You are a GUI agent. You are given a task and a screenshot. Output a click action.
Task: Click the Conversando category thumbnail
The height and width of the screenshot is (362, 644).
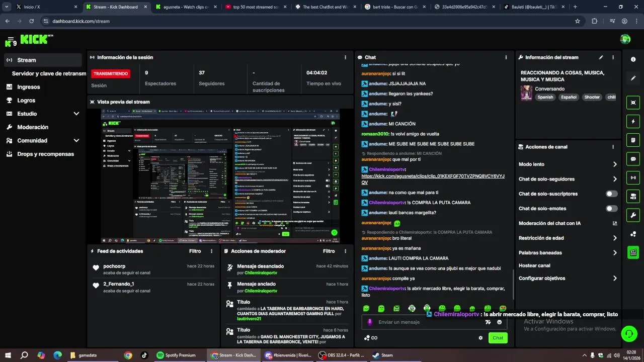pyautogui.click(x=526, y=93)
